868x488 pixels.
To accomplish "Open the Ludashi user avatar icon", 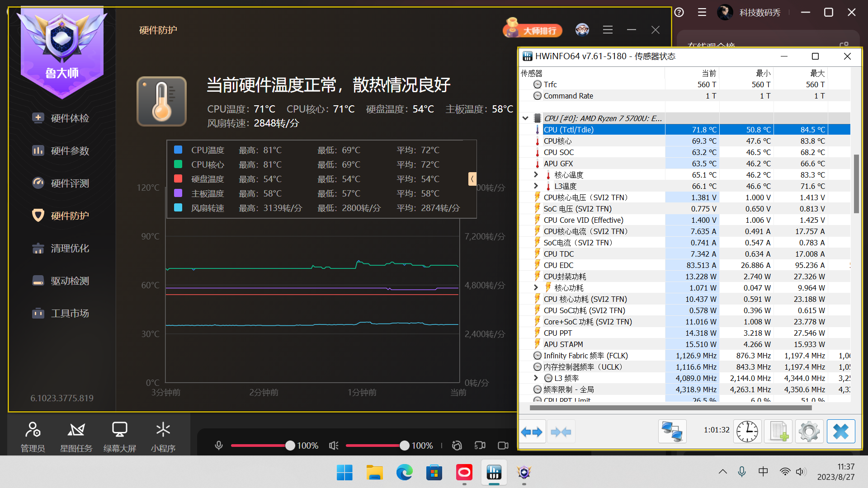I will pos(582,30).
